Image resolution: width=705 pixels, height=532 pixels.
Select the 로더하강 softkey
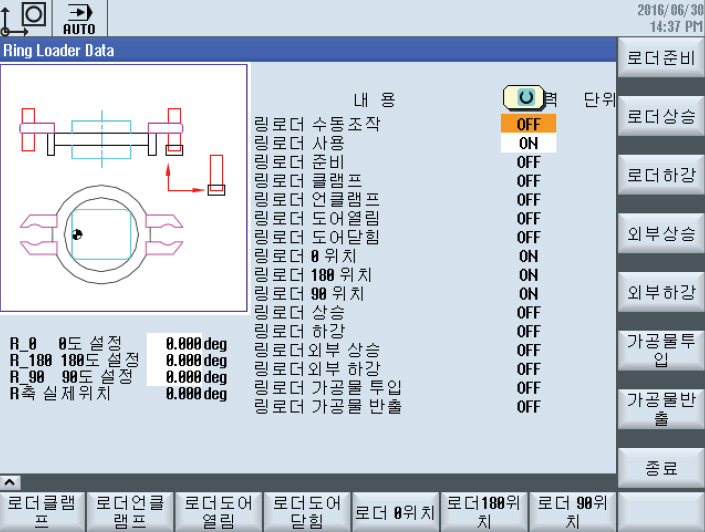660,175
